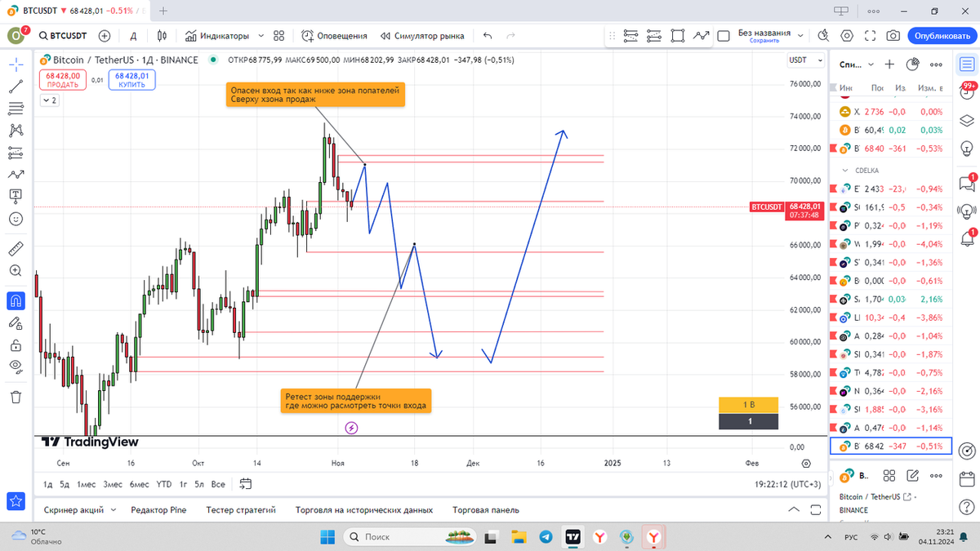The image size is (980, 551).
Task: Open candlestick chart type selector
Action: pos(162,36)
